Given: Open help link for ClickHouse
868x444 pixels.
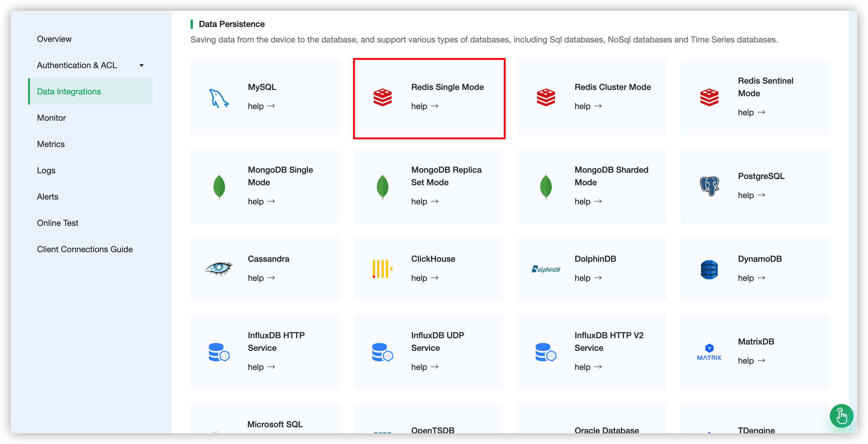Looking at the screenshot, I should click(x=425, y=278).
